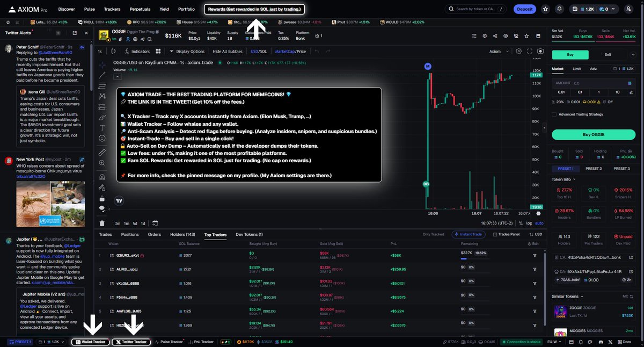Open the user profile icon in the header

628,9
